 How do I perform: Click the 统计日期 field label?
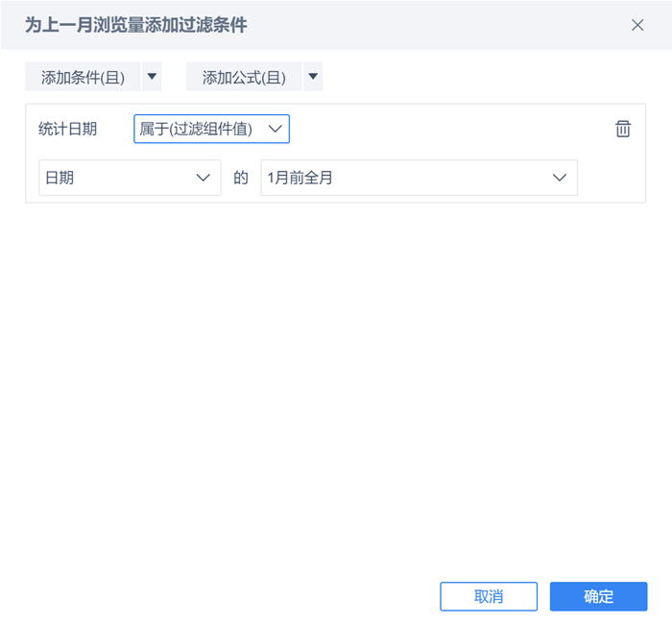tap(68, 129)
